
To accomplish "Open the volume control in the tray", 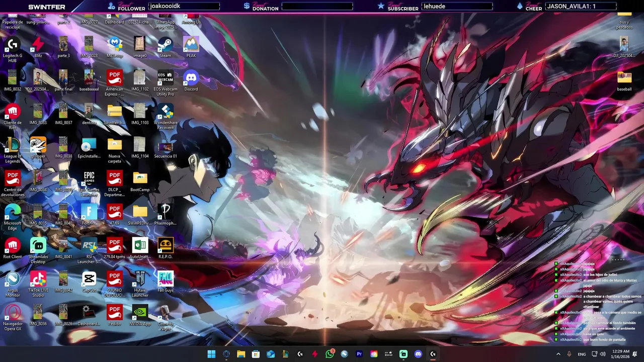I will (603, 354).
